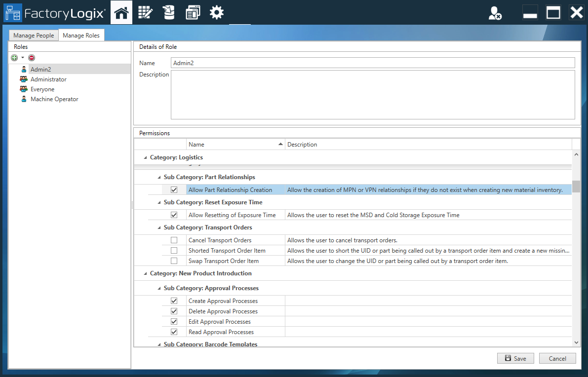The width and height of the screenshot is (588, 377).
Task: Click the Admin2 role person icon
Action: point(24,69)
